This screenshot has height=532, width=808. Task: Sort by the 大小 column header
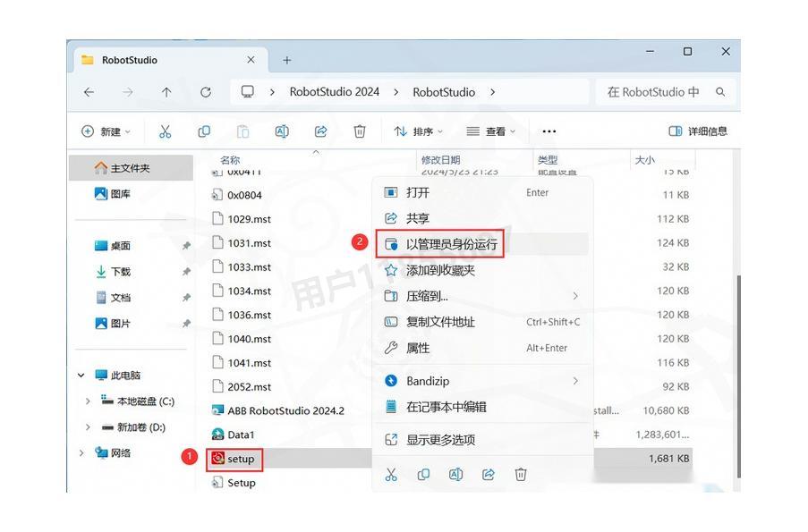tap(644, 160)
